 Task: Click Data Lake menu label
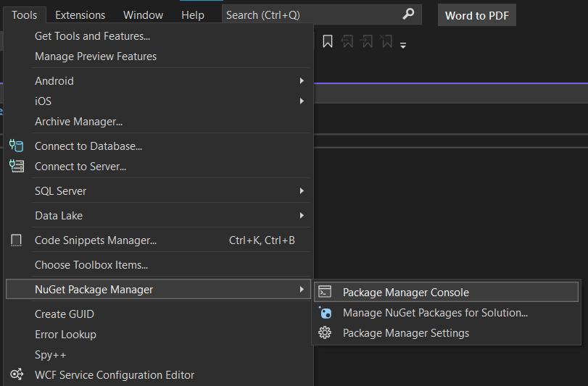[59, 216]
